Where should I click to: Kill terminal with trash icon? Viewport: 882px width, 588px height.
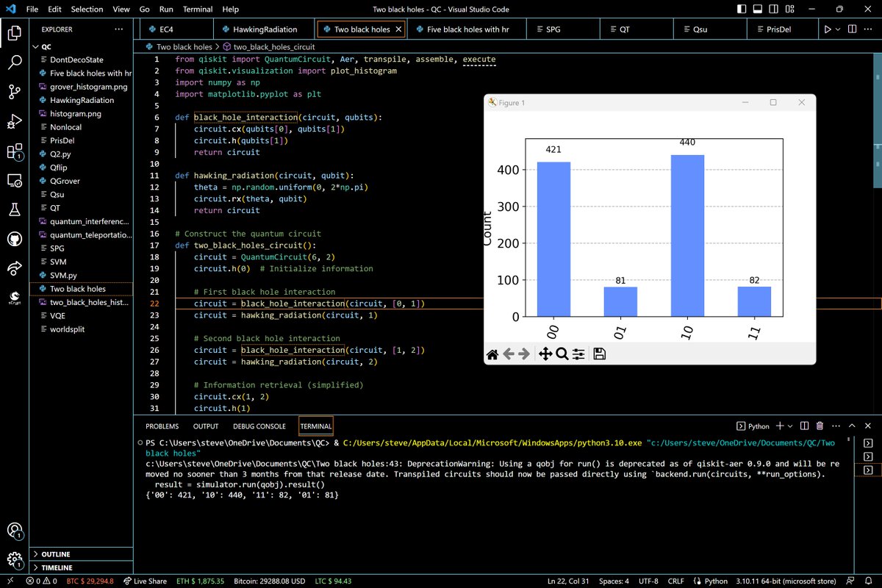point(820,426)
